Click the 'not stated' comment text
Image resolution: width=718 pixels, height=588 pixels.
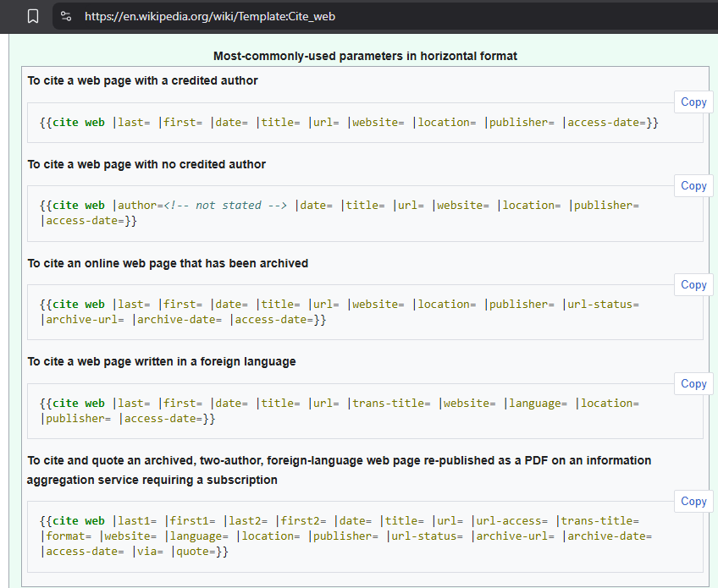click(x=229, y=206)
